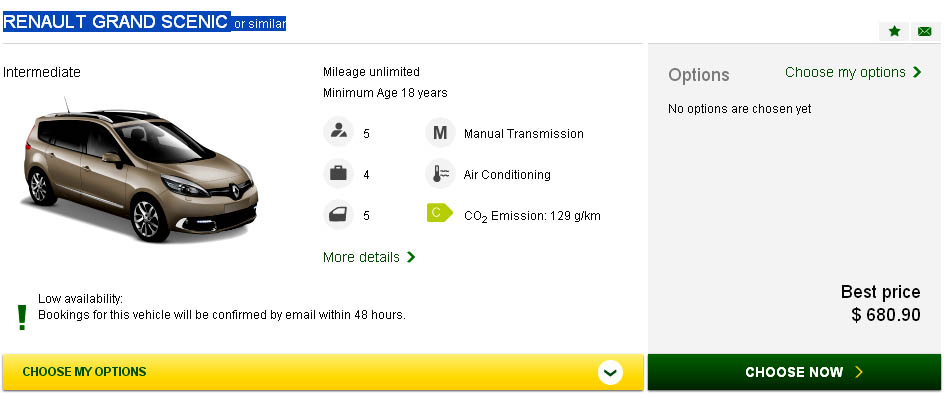Click the car doors icon
The height and width of the screenshot is (394, 944).
[338, 214]
